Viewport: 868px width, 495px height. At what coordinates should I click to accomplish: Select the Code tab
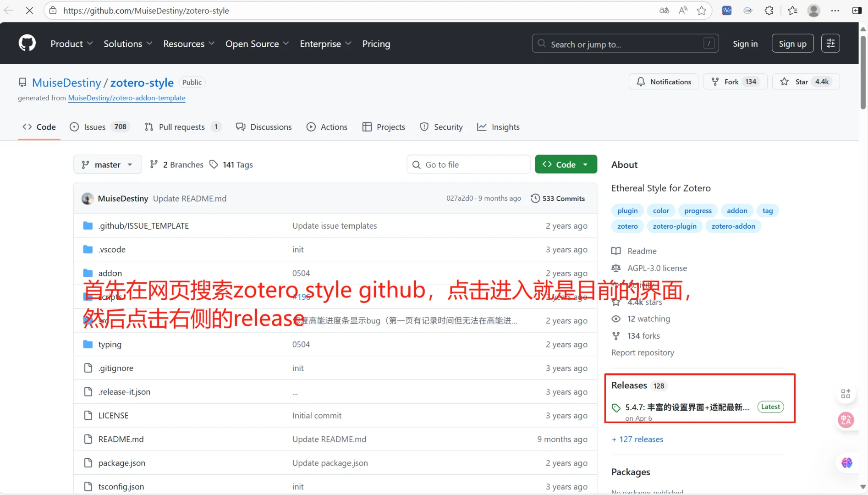click(39, 127)
